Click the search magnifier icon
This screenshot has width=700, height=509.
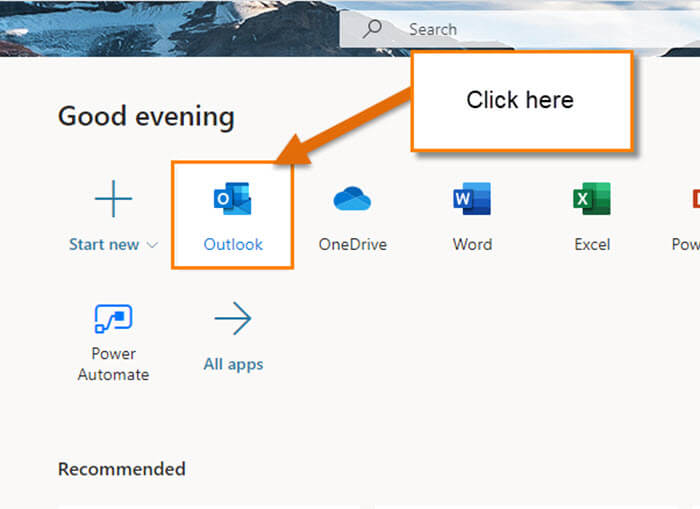click(x=372, y=29)
